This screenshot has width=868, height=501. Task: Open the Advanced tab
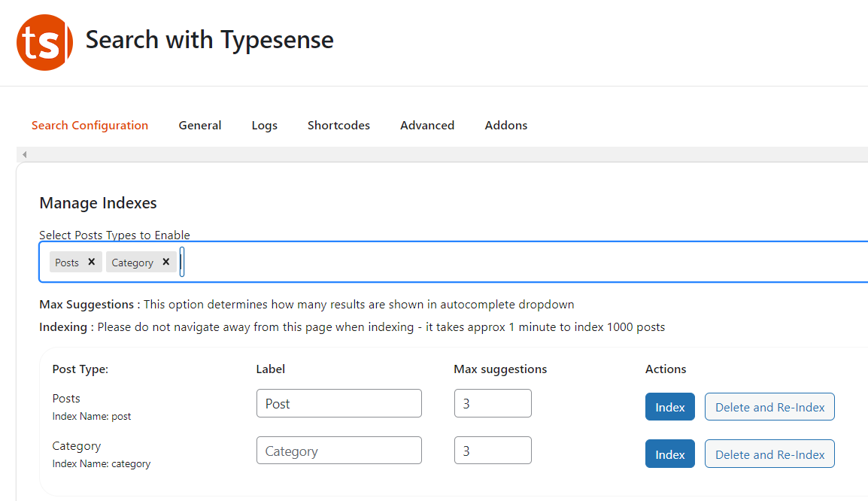(427, 125)
